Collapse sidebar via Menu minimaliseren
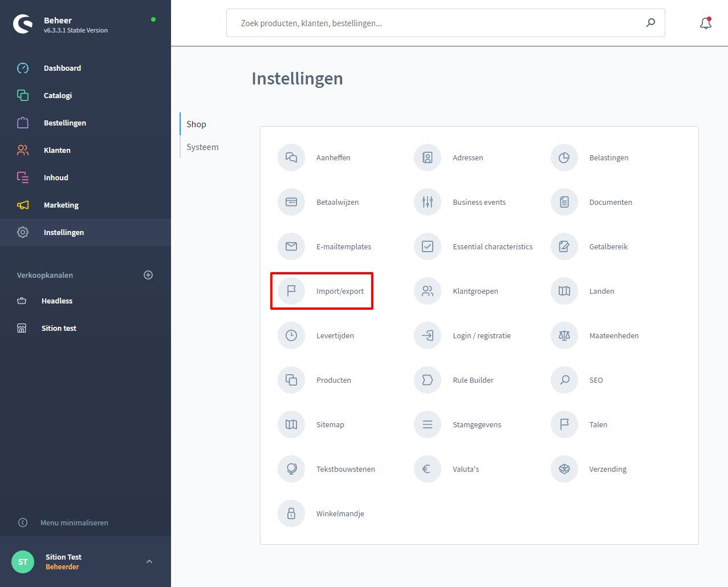This screenshot has width=728, height=587. click(x=74, y=523)
